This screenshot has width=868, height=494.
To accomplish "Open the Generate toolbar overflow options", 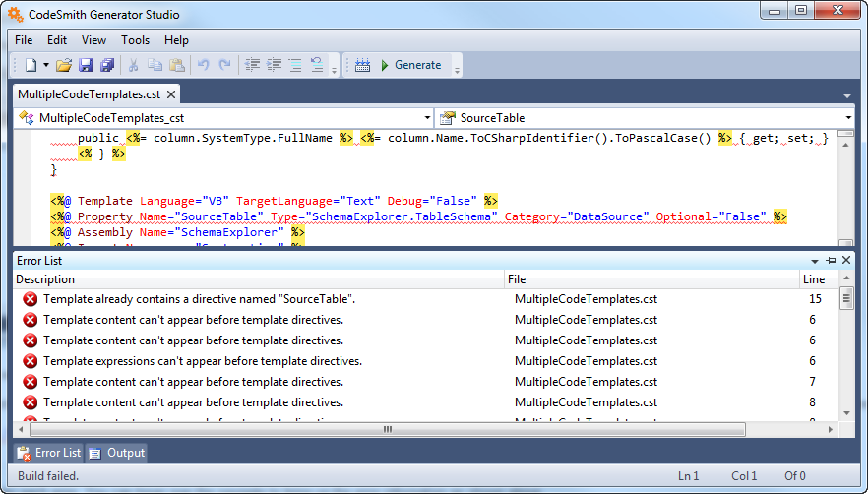I will (457, 71).
